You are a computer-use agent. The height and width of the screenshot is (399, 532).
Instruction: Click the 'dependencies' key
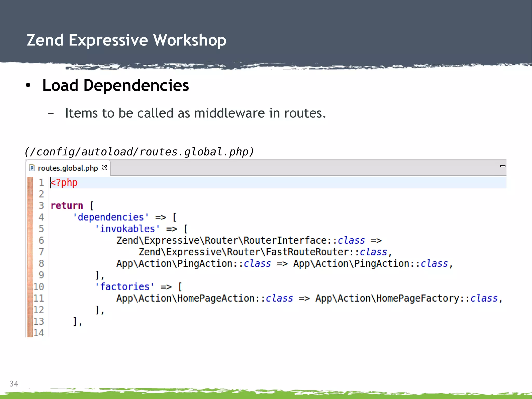[111, 217]
